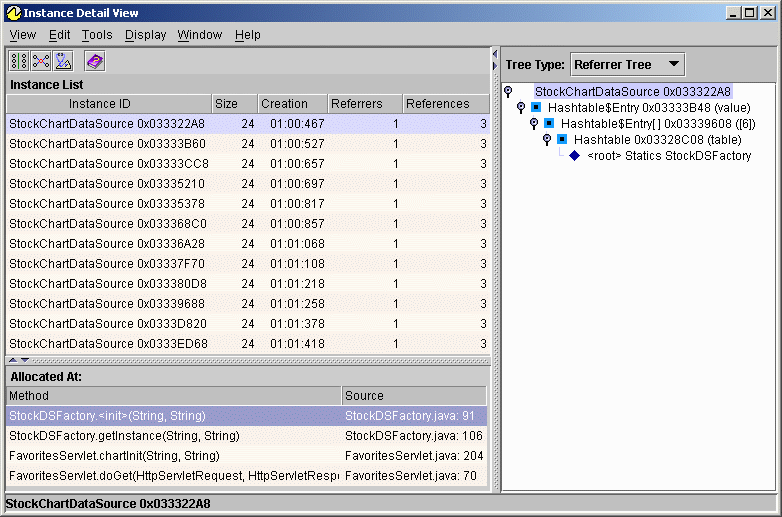Viewport: 782px width, 517px height.
Task: Select StockDSFactory.getInstance(String, String) method row
Action: (x=124, y=436)
